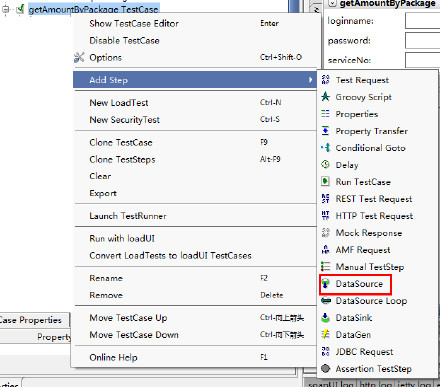This screenshot has height=387, width=440.
Task: Click the Delay clock icon
Action: [x=325, y=165]
